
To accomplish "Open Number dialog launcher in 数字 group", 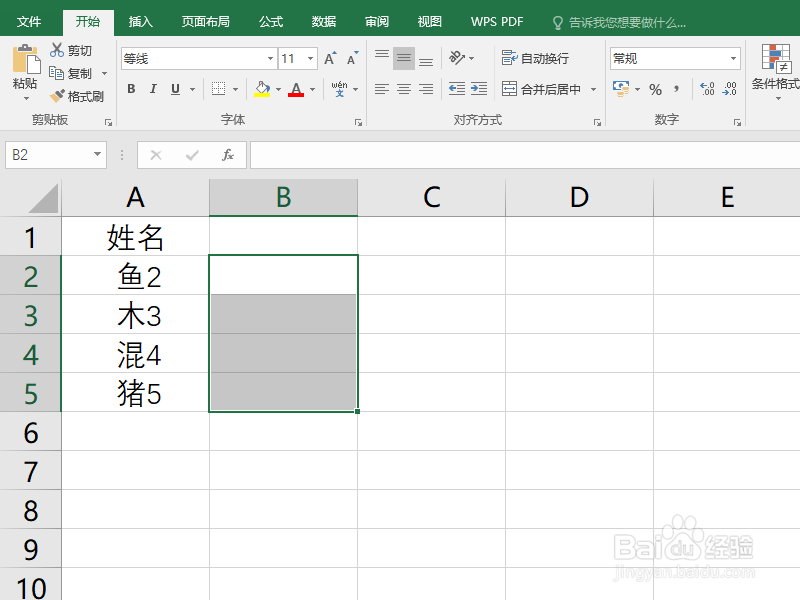I will pos(737,122).
